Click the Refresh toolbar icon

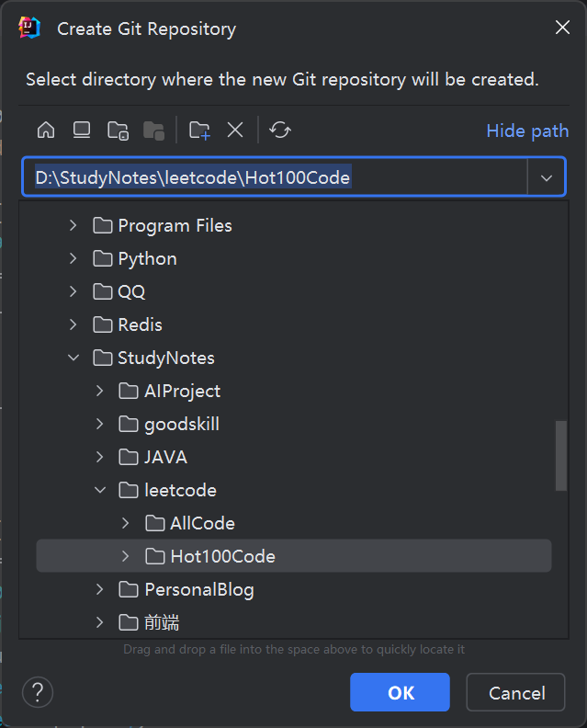280,131
